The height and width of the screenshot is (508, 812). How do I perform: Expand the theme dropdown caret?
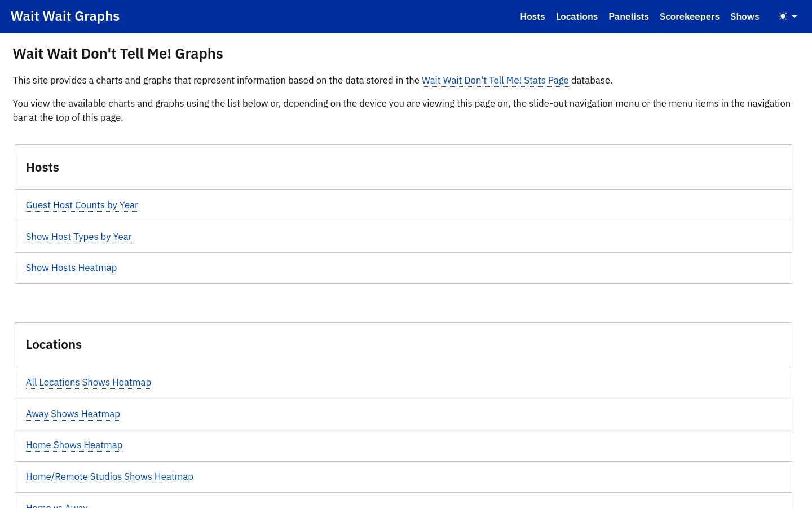(x=795, y=17)
